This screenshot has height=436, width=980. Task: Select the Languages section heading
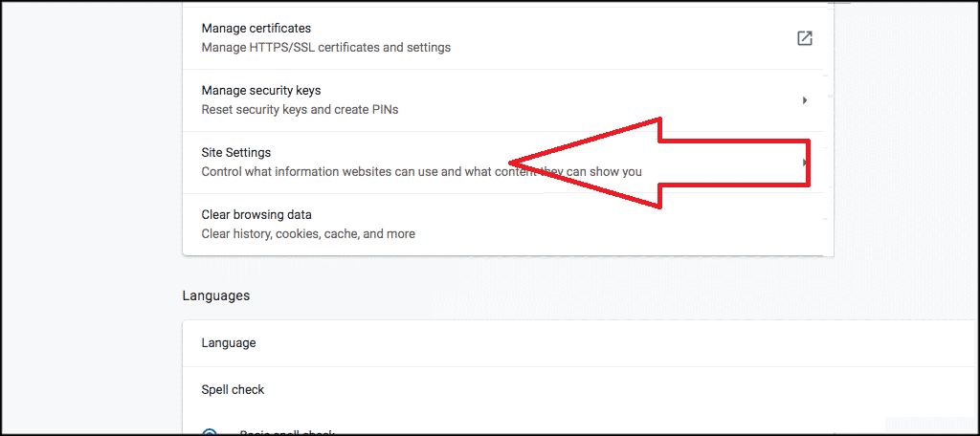coord(216,295)
